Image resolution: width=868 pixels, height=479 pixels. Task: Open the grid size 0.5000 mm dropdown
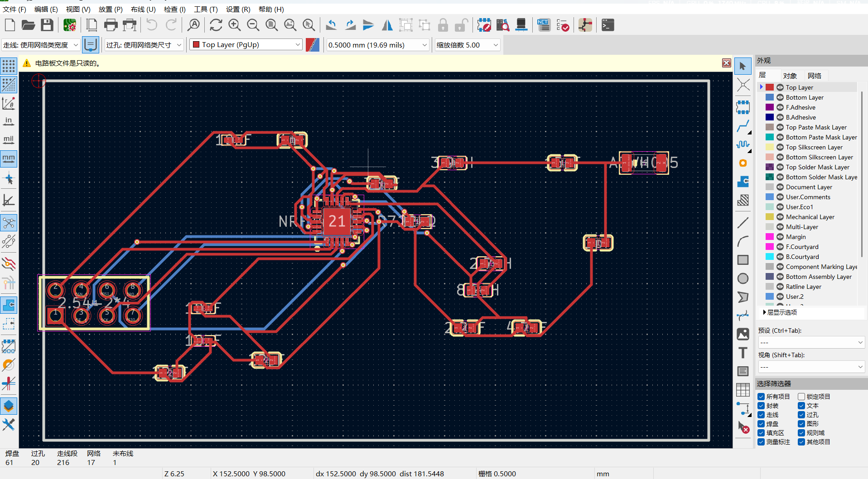(377, 45)
